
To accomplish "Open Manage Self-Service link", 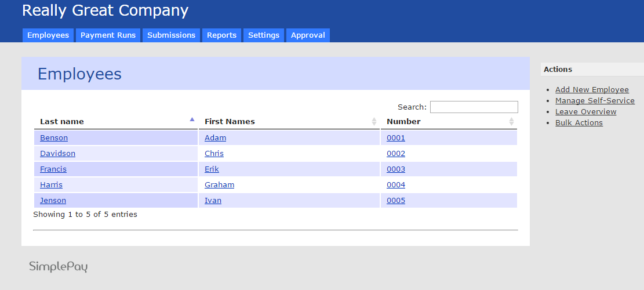I will click(x=595, y=100).
